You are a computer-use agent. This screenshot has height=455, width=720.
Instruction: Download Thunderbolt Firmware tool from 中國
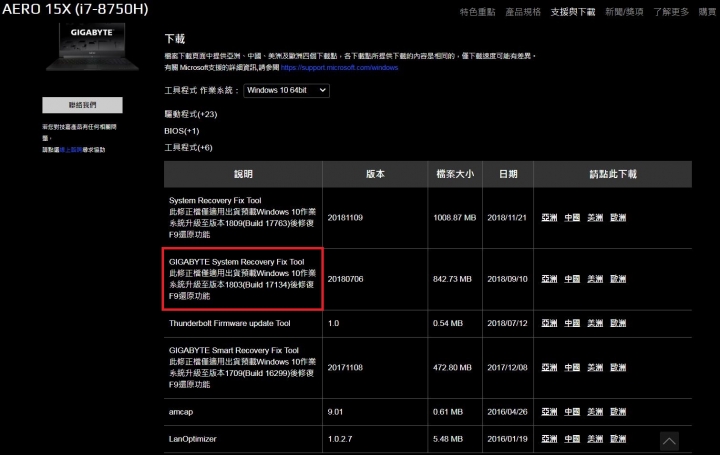572,323
